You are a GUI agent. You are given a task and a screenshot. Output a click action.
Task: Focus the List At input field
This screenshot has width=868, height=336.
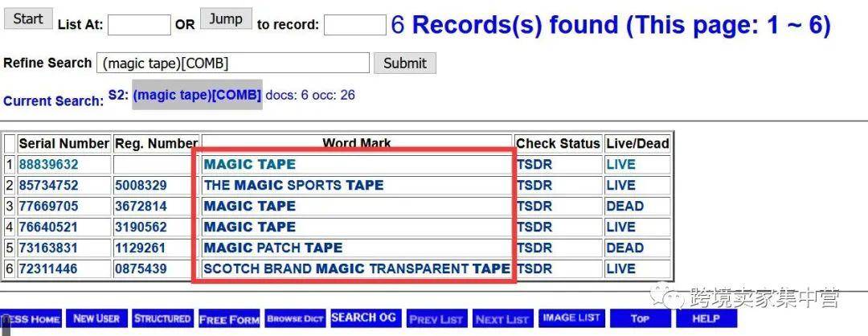139,25
